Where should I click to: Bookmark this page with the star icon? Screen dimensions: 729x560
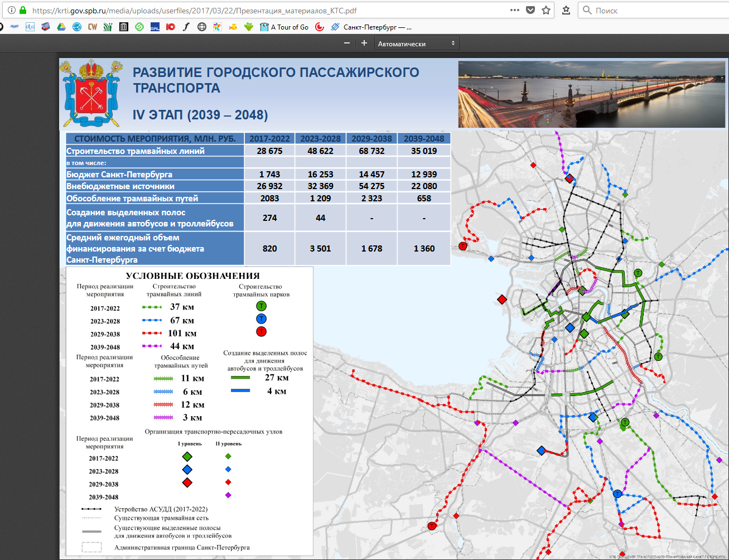pyautogui.click(x=546, y=11)
